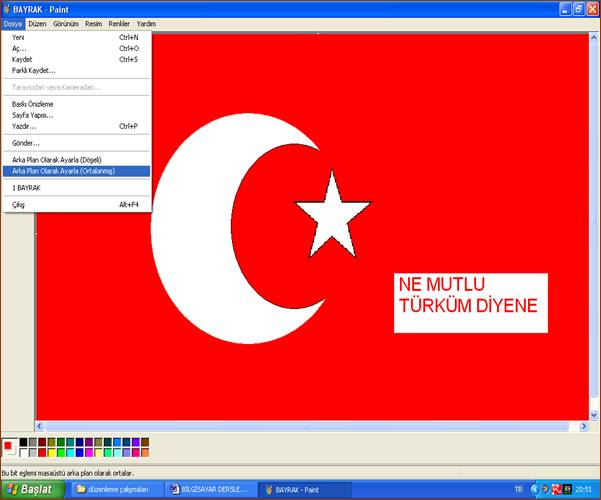This screenshot has height=500, width=601.
Task: Click the vertical scrollbar up arrow
Action: (x=594, y=38)
